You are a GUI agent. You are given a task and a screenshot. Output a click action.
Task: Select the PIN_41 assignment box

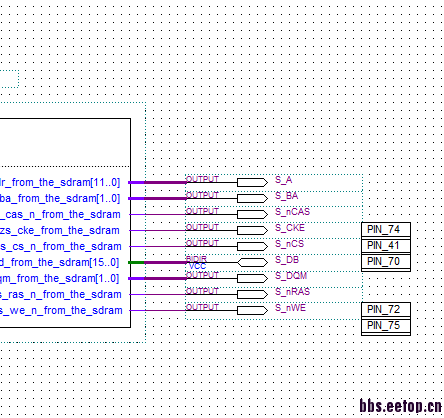pos(386,246)
